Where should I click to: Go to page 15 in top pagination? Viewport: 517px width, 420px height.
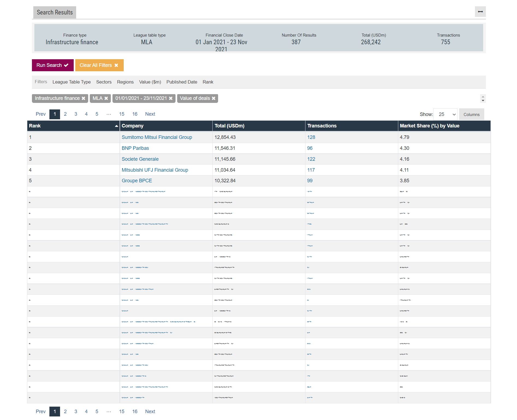[x=122, y=114]
